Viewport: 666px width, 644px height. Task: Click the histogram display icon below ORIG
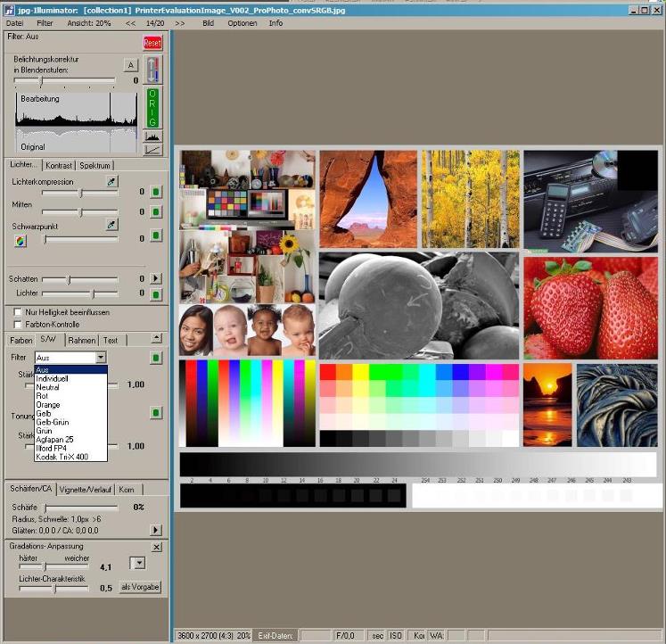(152, 136)
